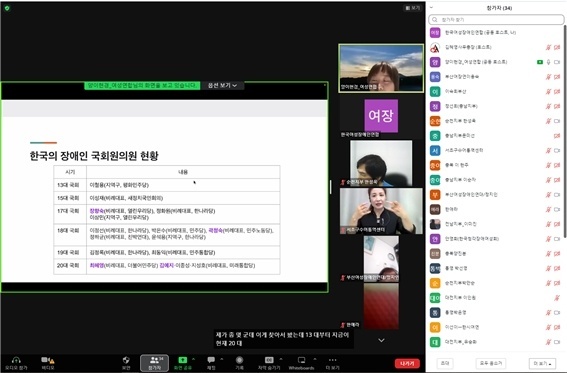Open the Whiteboards tool
Screen dimensions: 567x373
pyautogui.click(x=301, y=363)
